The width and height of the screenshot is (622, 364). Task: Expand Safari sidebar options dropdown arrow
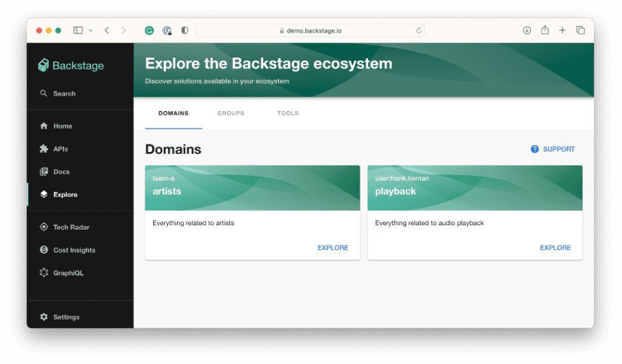tap(90, 31)
